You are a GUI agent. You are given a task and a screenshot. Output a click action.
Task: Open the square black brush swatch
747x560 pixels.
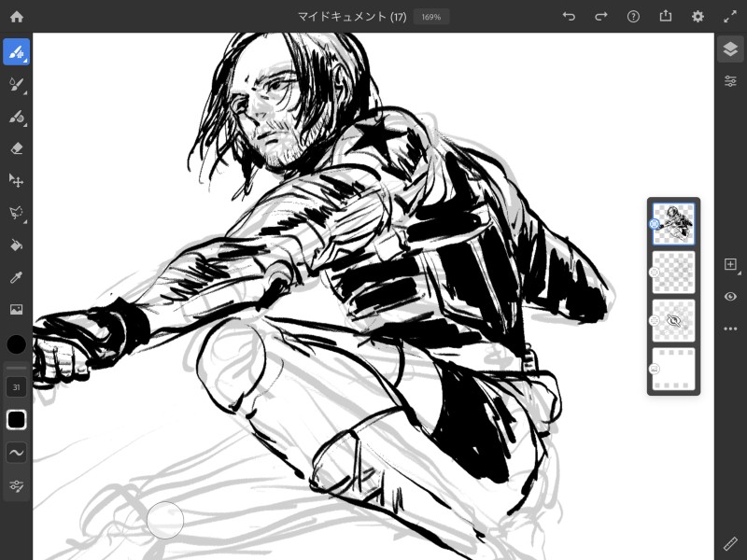click(x=16, y=420)
